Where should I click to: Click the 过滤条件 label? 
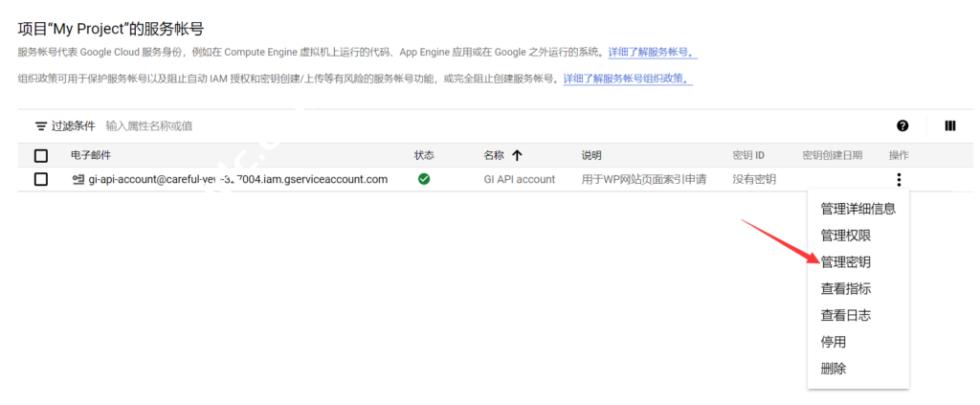(73, 126)
